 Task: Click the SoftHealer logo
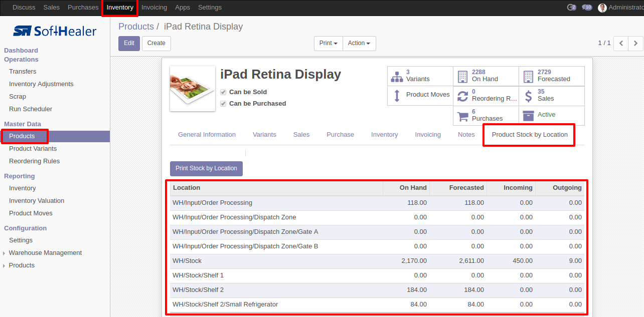pos(55,31)
